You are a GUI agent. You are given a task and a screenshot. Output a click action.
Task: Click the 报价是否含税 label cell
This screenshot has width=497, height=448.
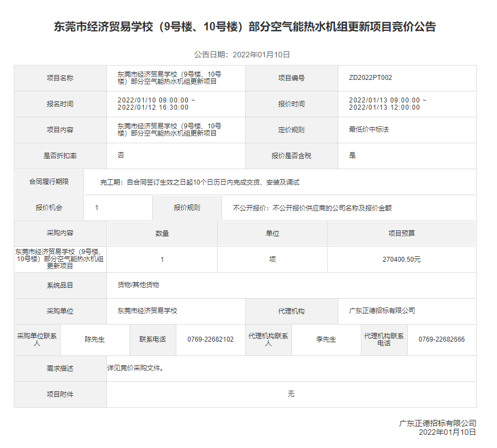(291, 156)
